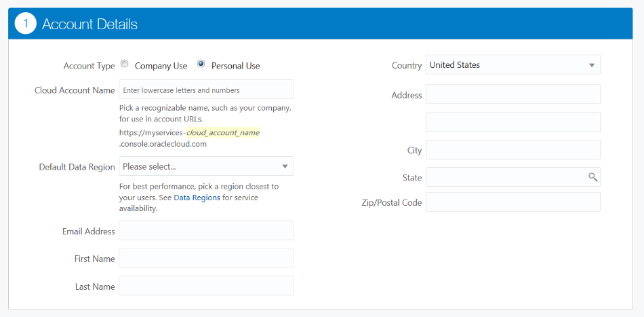Focus the First Name input field
Screen dimensions: 644x317
coord(206,258)
